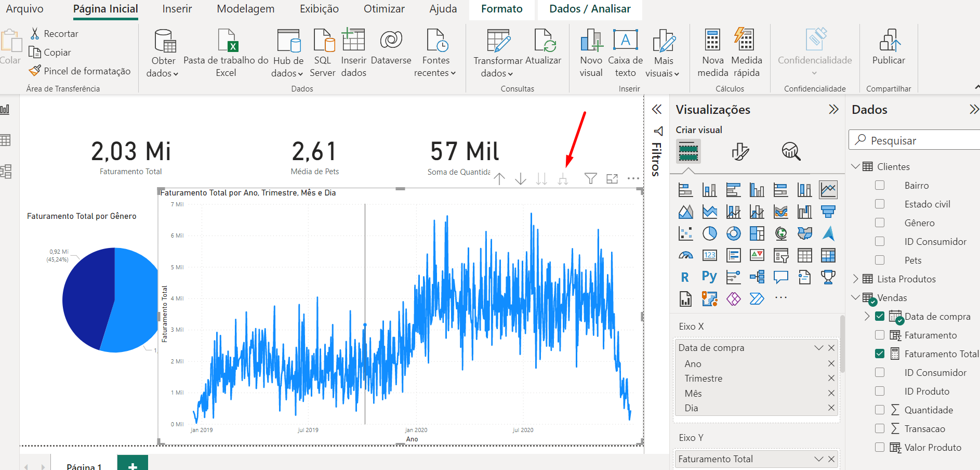Open the Arquivo menu
This screenshot has width=980, height=470.
click(24, 9)
